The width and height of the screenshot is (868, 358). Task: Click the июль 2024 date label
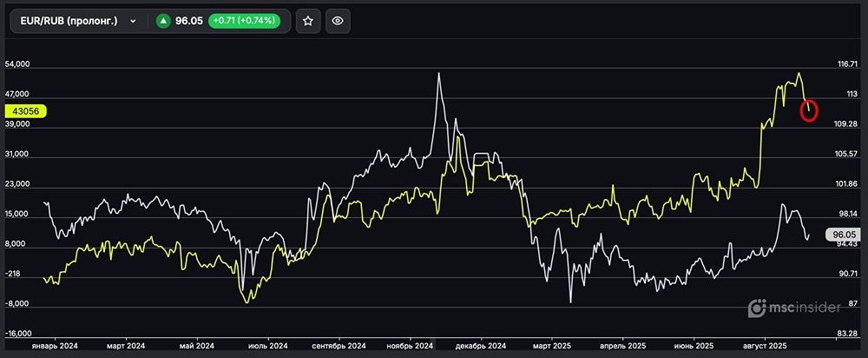[x=268, y=346]
